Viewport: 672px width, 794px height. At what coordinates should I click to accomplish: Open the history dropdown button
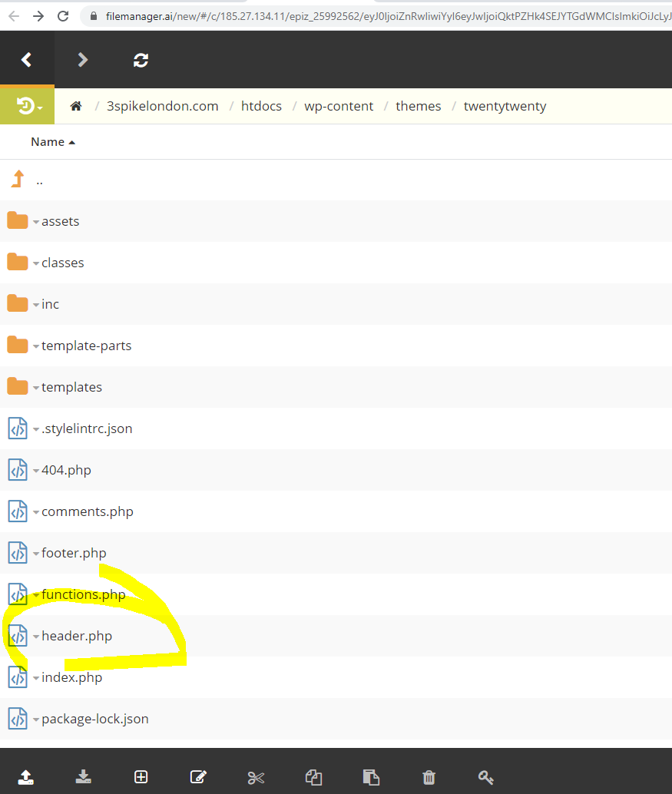(x=28, y=107)
